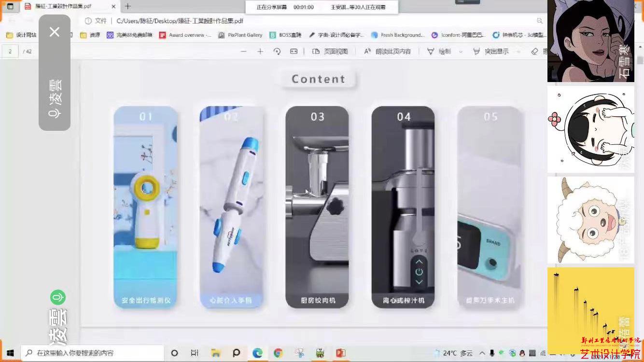Viewport: 644px width, 362px height.
Task: Rotate the PDF page
Action: (277, 51)
